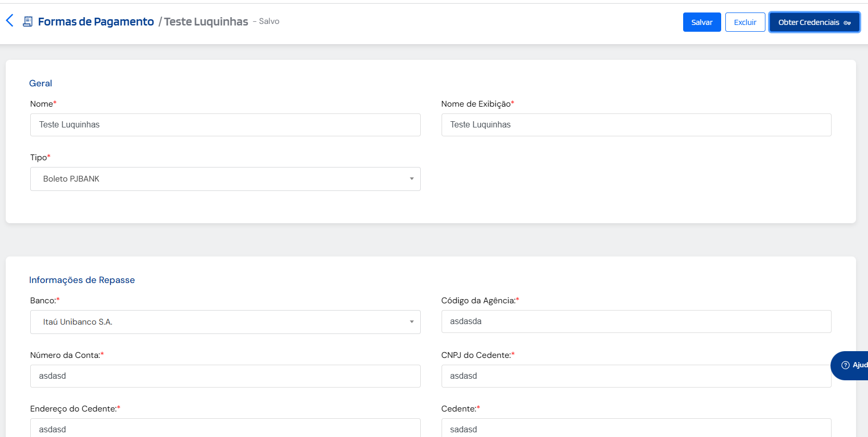Click the Excluir button
Screen dimensions: 868x437
[745, 22]
